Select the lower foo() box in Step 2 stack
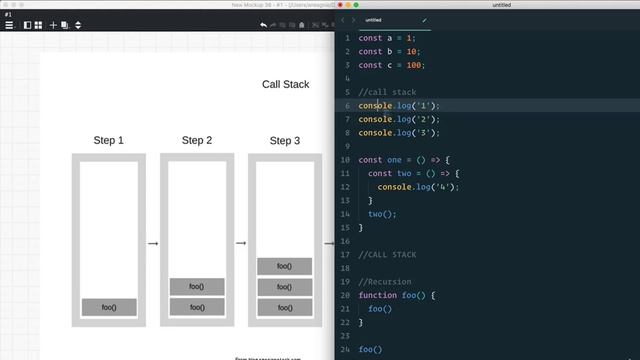Screen dimensions: 640x360 (197, 307)
